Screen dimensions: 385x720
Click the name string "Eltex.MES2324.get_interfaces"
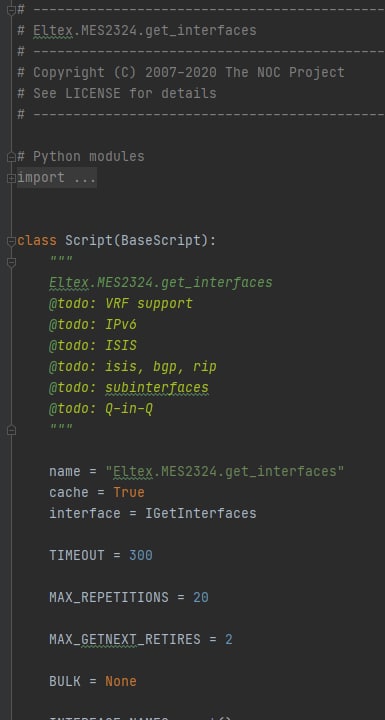225,471
